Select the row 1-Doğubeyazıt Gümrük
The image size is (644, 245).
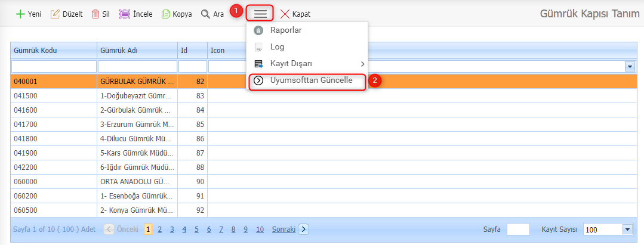tap(137, 95)
